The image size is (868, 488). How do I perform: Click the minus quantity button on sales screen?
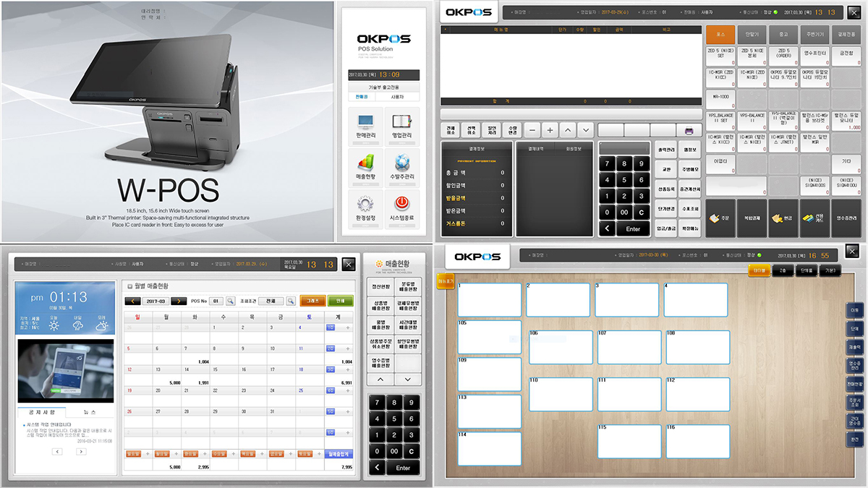pyautogui.click(x=532, y=130)
